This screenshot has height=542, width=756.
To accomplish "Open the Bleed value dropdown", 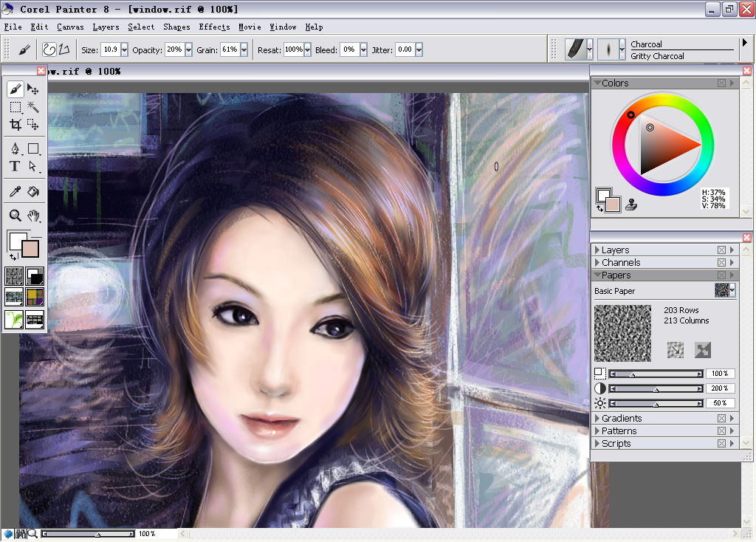I will click(x=363, y=49).
